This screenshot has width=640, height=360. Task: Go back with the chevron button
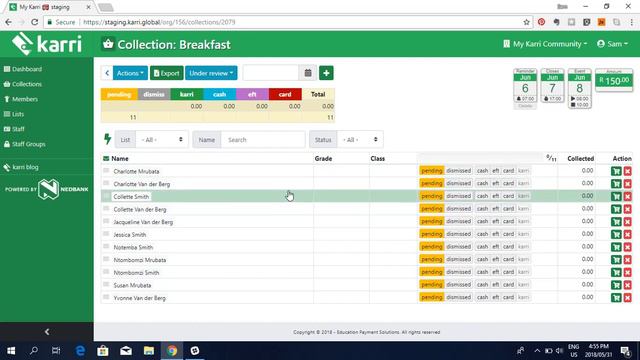tap(107, 73)
